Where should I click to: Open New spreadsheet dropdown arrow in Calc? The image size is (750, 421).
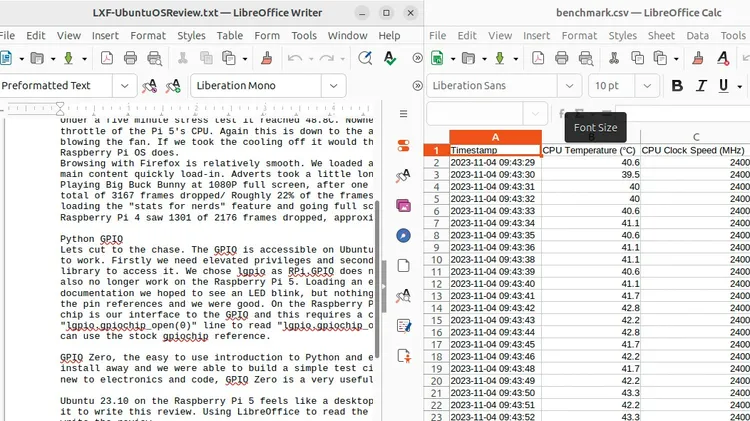(x=452, y=59)
